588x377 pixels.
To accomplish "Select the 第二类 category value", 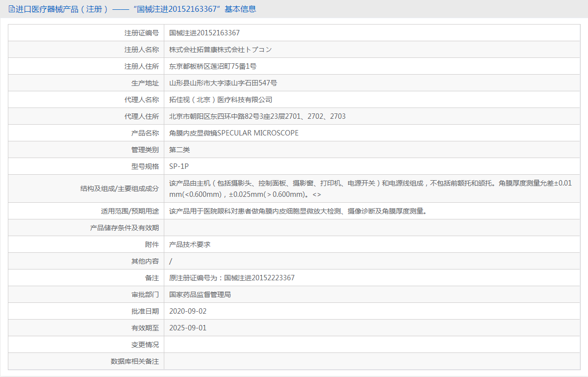I will [x=179, y=150].
